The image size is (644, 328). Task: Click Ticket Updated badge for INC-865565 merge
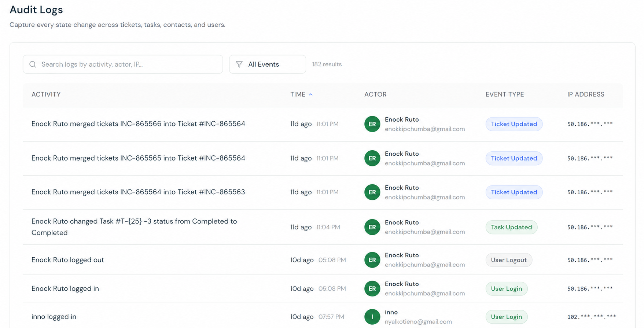514,158
